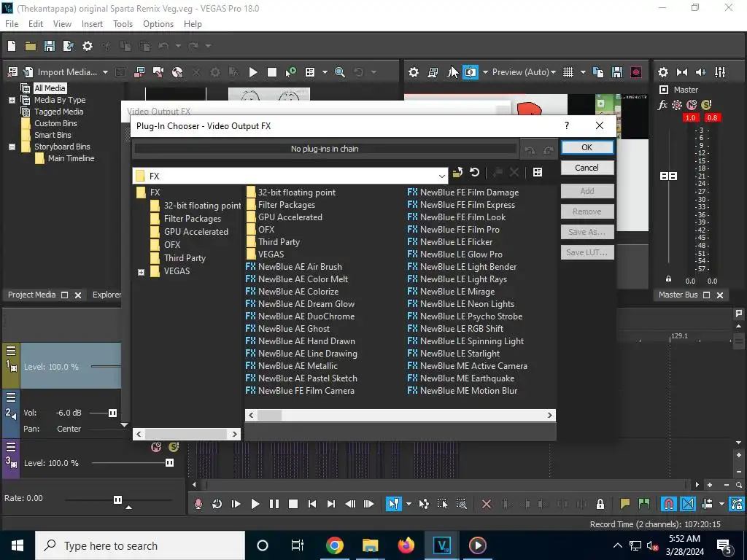Collapse Storyboard Bins tree node
This screenshot has height=560, width=747.
click(12, 147)
